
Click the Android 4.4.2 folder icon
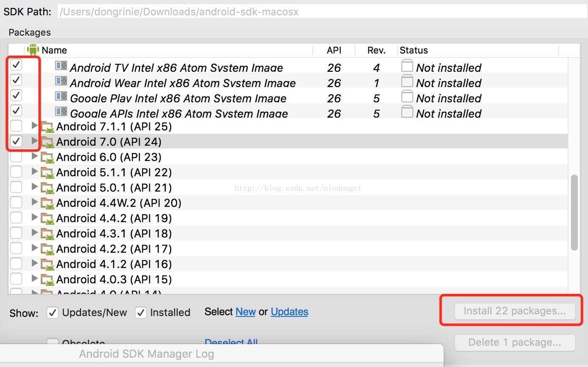click(48, 219)
